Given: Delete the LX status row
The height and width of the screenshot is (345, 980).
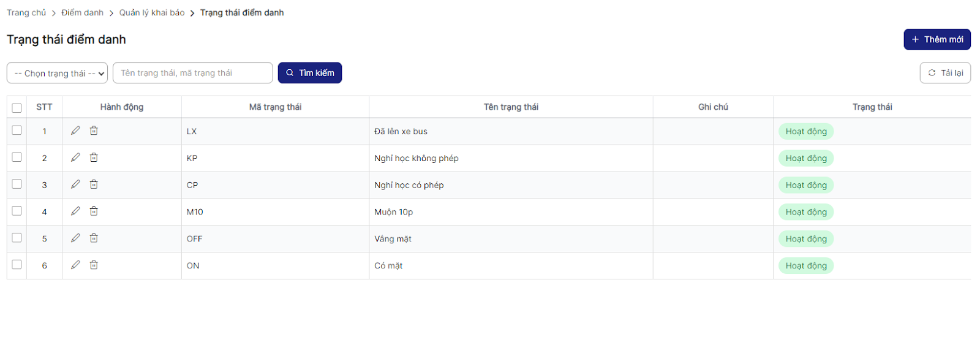Looking at the screenshot, I should 94,131.
